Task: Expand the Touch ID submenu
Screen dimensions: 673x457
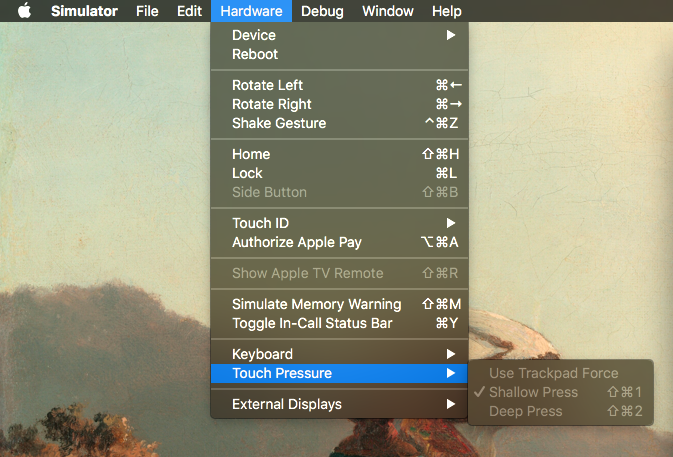Action: point(339,223)
